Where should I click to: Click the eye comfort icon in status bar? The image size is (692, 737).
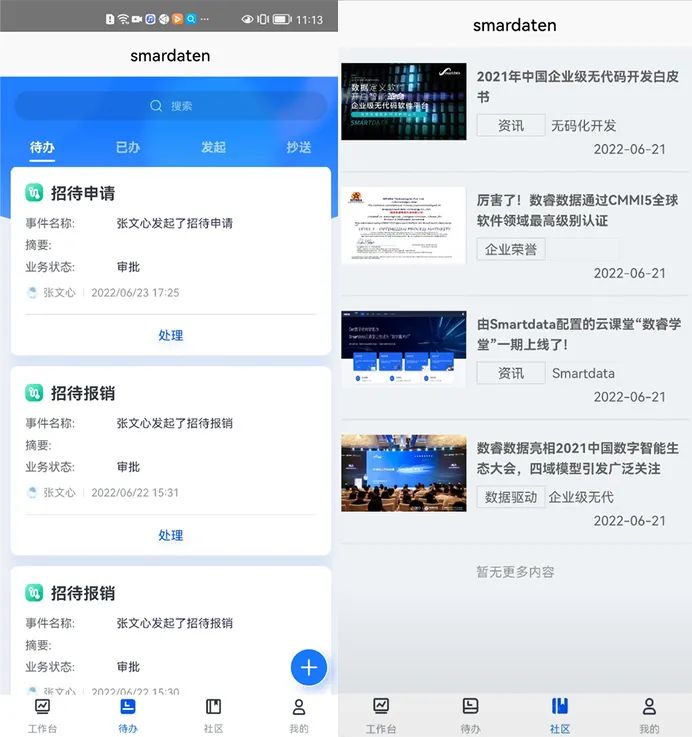[x=247, y=19]
